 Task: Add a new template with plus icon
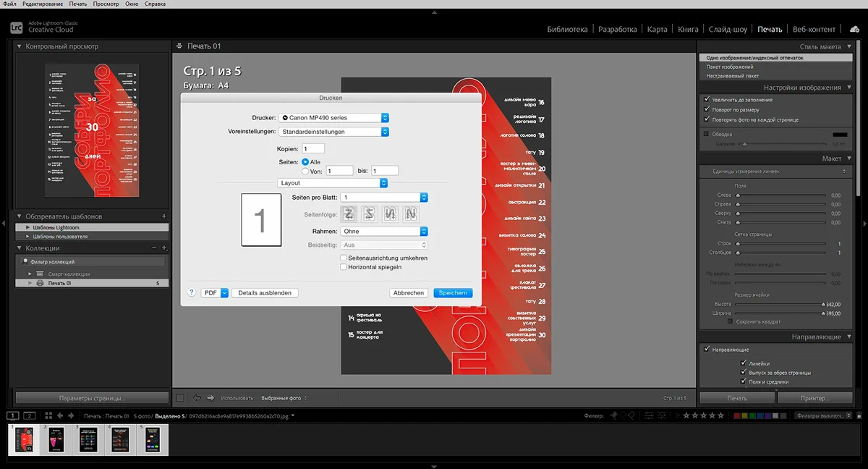(164, 216)
